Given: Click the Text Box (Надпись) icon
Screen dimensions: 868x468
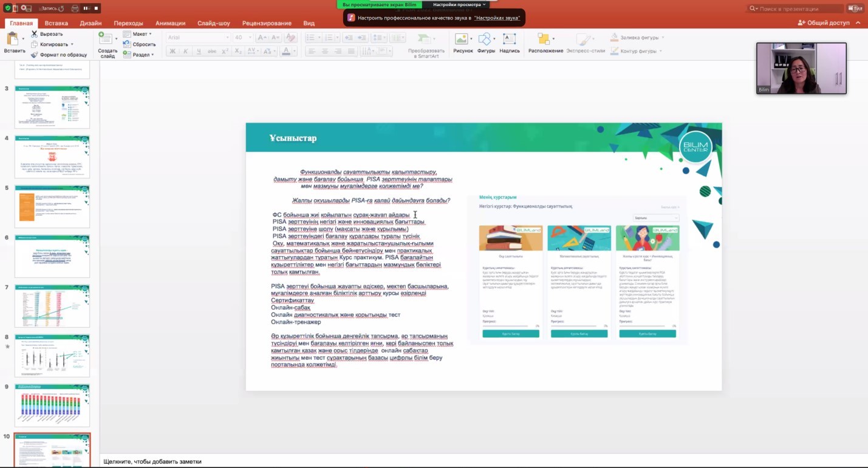Looking at the screenshot, I should click(510, 38).
